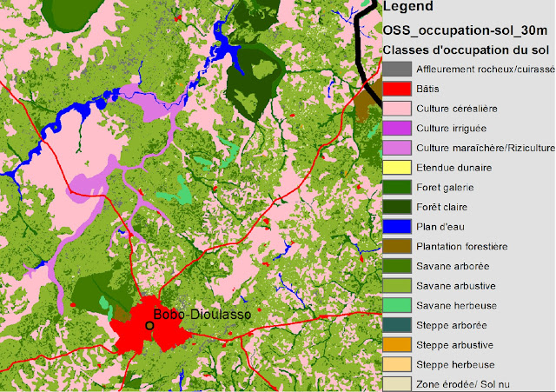This screenshot has height=392, width=556.
Task: Click the 'Steppe arbustive' label
Action: pyautogui.click(x=455, y=345)
